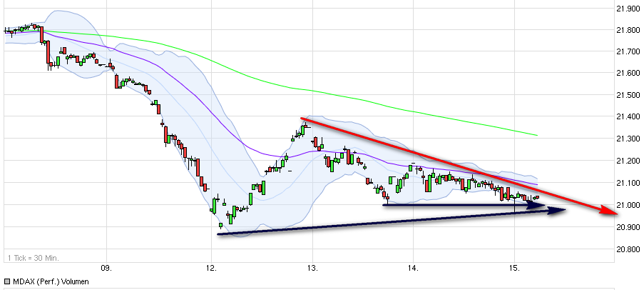The width and height of the screenshot is (644, 290).
Task: Click the 09. date axis label
Action: [x=107, y=268]
